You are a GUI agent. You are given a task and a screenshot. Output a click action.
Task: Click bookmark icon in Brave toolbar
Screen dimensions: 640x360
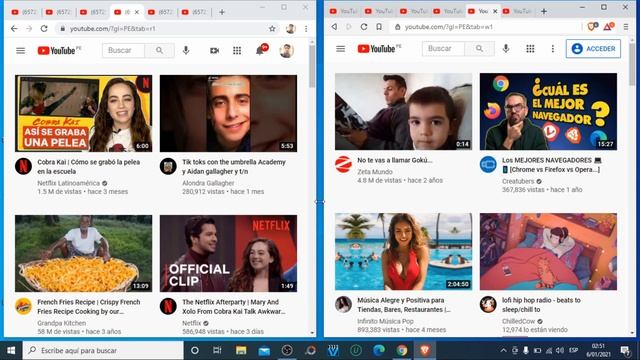(x=379, y=27)
